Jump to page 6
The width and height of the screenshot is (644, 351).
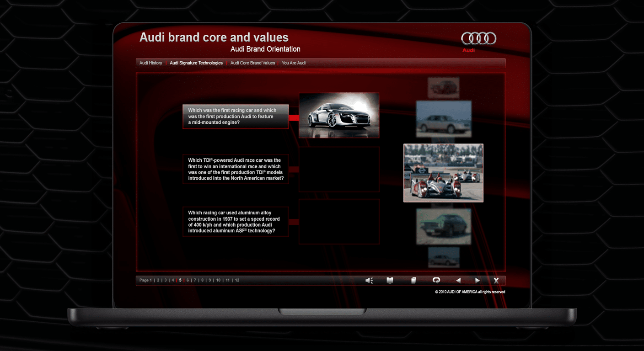pos(188,280)
